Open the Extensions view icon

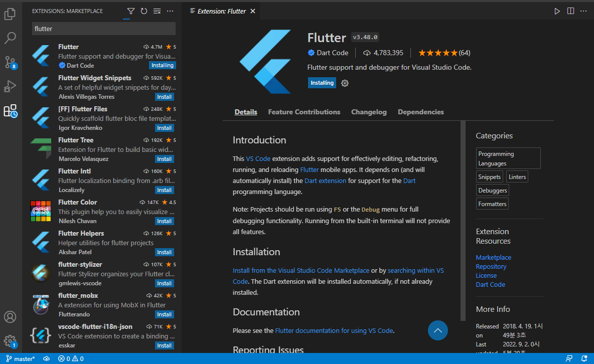click(10, 111)
